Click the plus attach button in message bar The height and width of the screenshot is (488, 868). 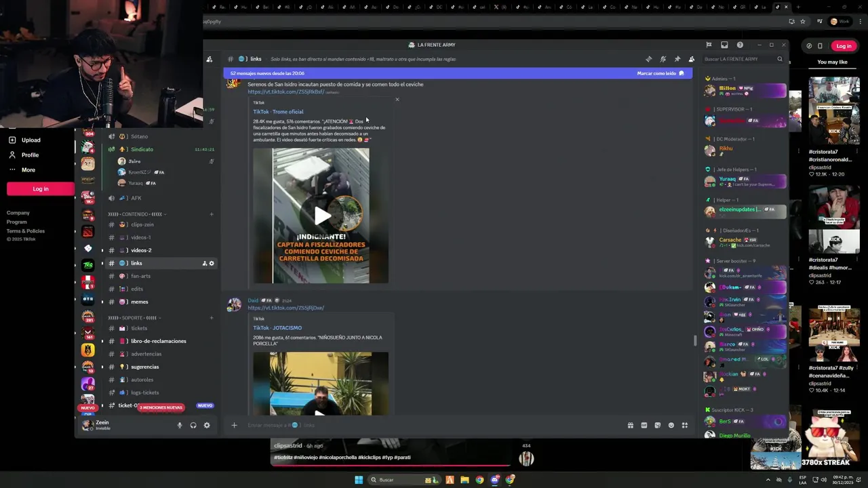234,425
